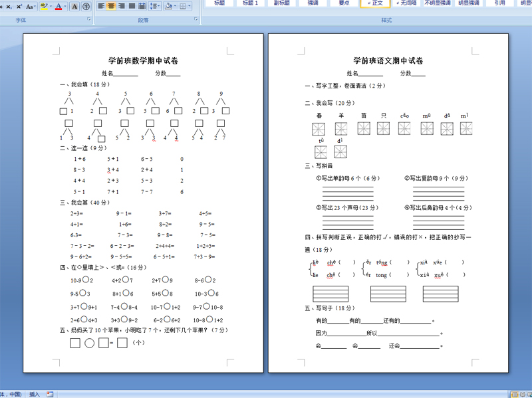Click the writing grid under 羊
This screenshot has width=532, height=398.
[341, 129]
